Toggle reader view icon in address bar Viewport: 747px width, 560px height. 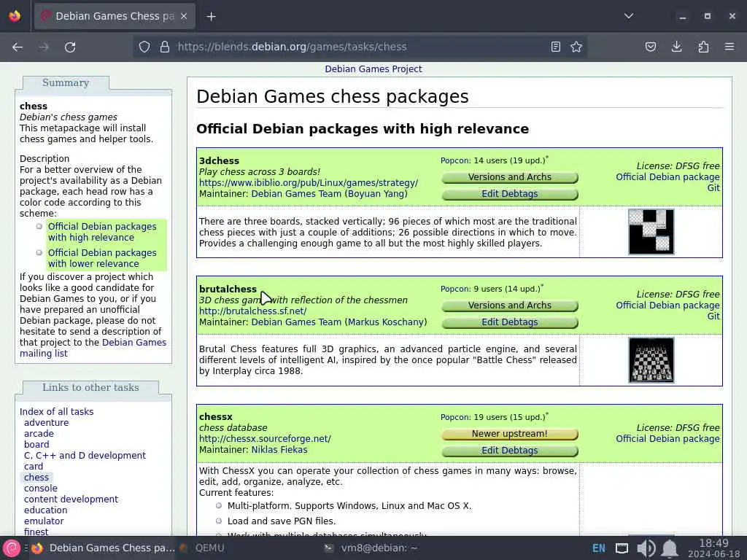tap(555, 47)
